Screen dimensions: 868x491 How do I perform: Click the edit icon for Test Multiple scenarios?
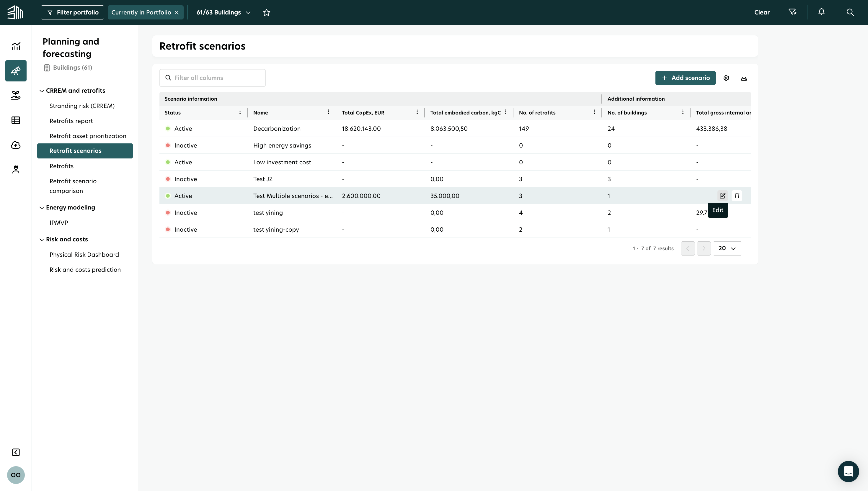tap(722, 196)
